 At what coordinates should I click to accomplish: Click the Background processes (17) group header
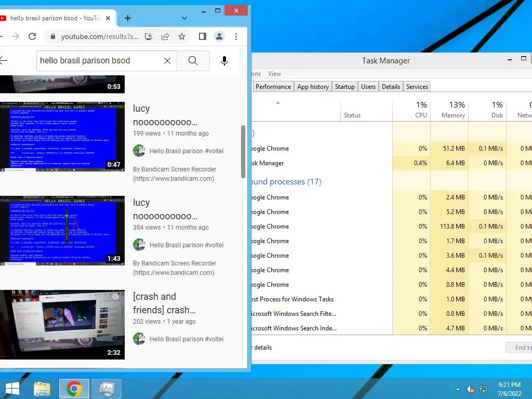286,181
